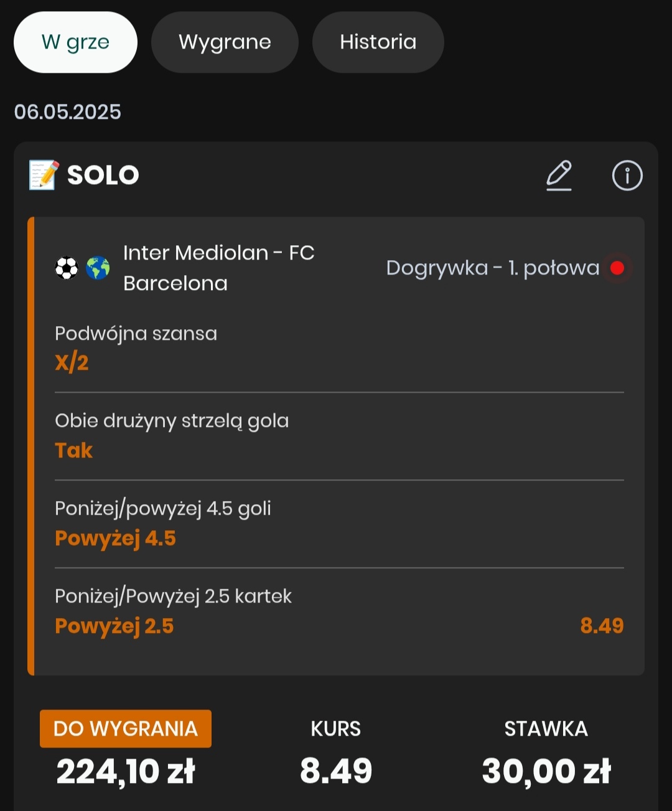The width and height of the screenshot is (672, 811).
Task: Tap the KURS 8.49 total odds
Action: pyautogui.click(x=336, y=771)
